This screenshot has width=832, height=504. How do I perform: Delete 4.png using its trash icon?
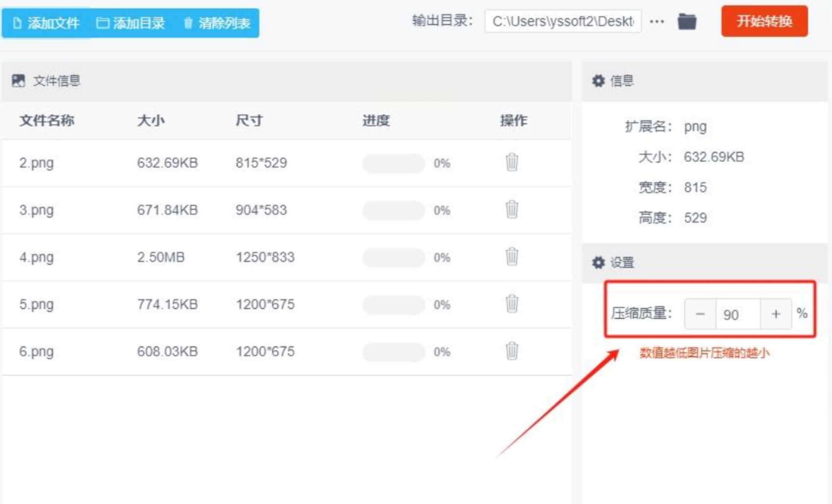512,256
